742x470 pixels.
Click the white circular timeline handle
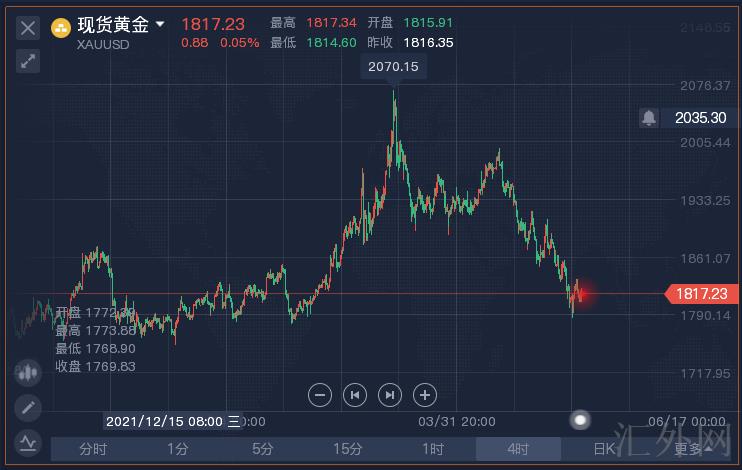tap(580, 420)
